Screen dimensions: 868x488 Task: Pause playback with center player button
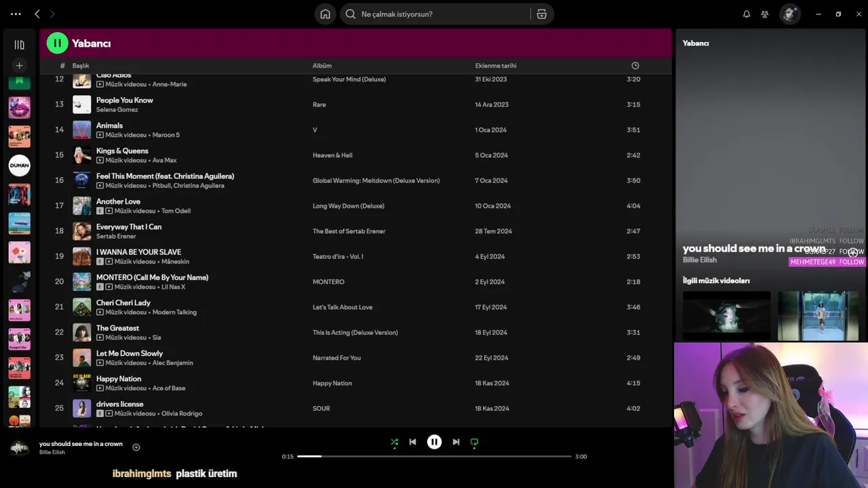pos(434,442)
